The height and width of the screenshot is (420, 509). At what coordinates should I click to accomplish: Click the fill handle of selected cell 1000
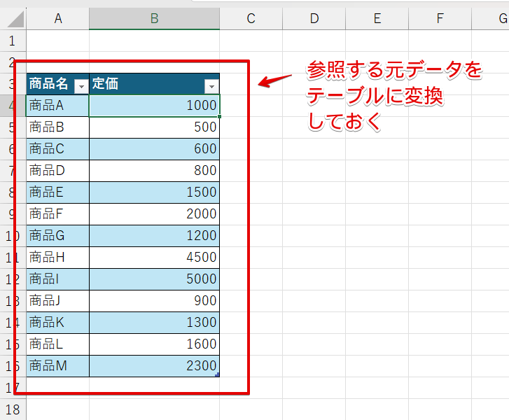tap(220, 116)
